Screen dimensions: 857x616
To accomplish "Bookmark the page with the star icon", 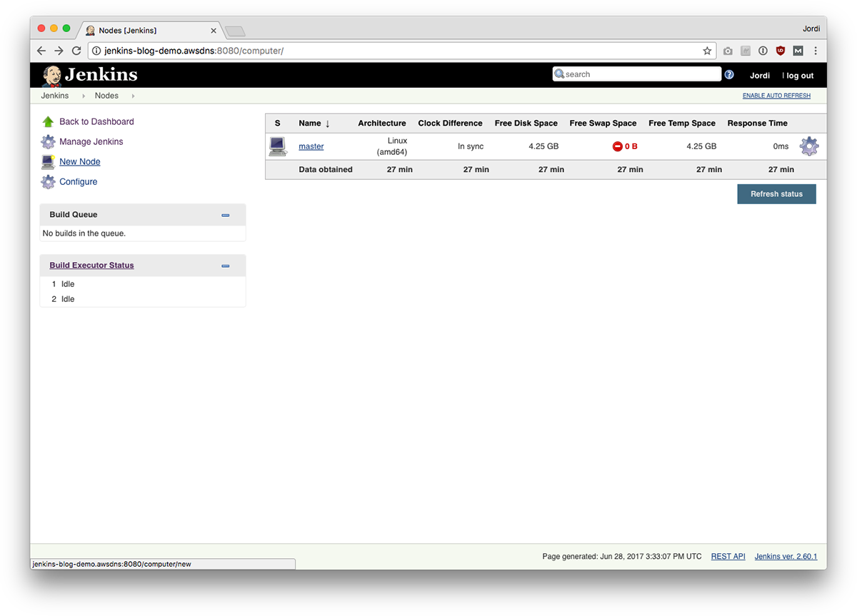I will coord(707,51).
